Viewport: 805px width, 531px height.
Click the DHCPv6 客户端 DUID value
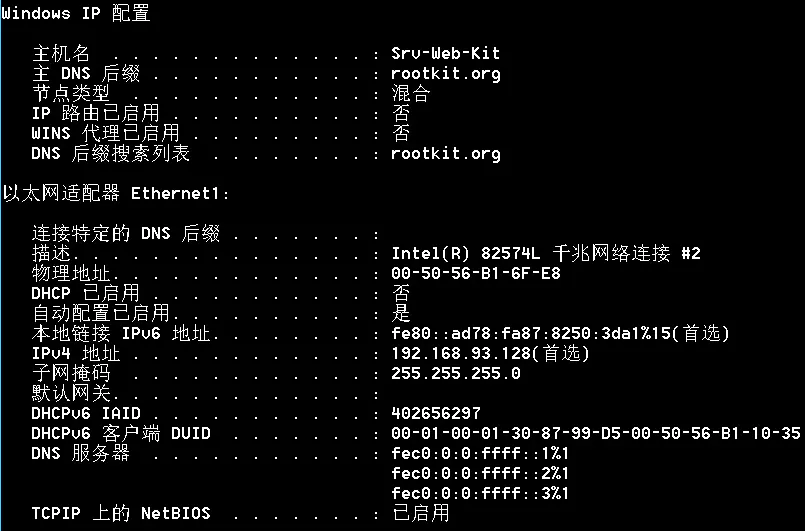(x=596, y=433)
